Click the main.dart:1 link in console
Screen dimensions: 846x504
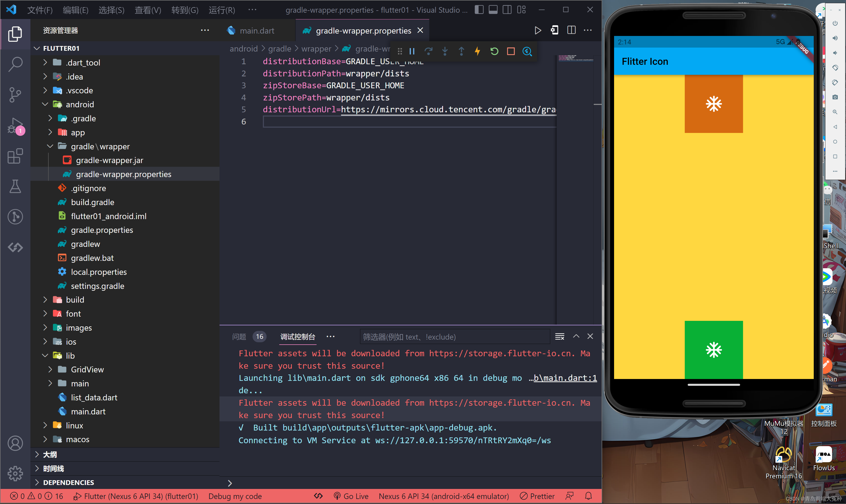[565, 378]
